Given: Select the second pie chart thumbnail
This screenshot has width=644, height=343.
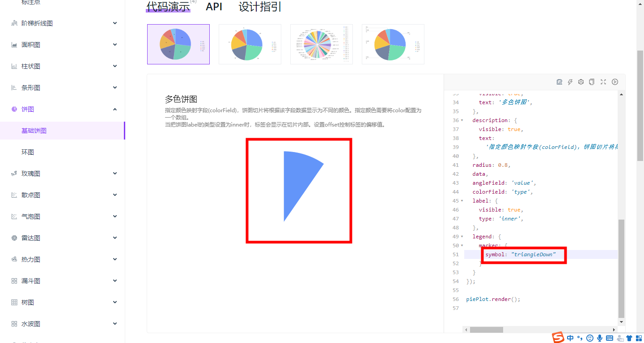Looking at the screenshot, I should click(250, 44).
